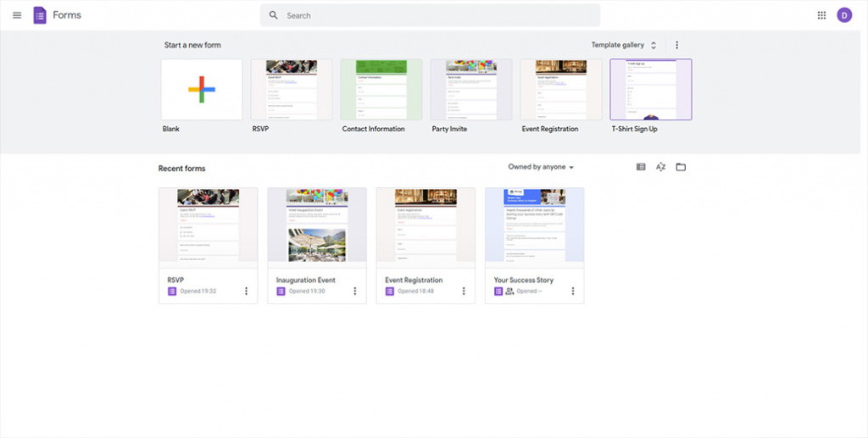Open the Your Success Story form preview

click(534, 227)
